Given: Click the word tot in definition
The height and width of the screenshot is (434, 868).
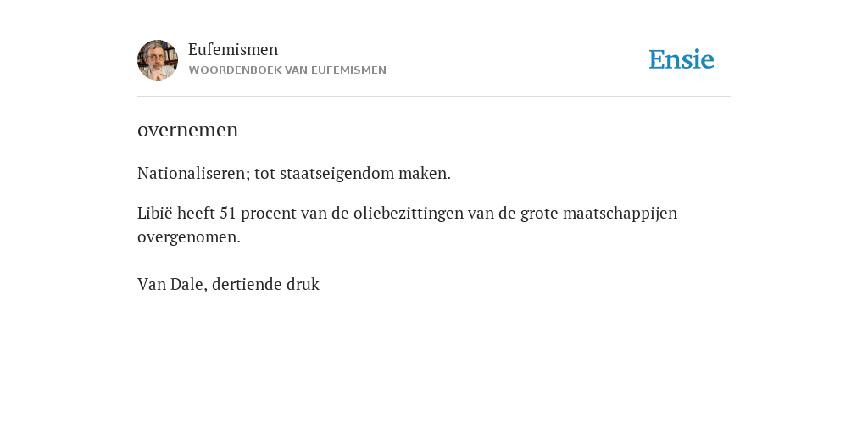Looking at the screenshot, I should (x=264, y=174).
